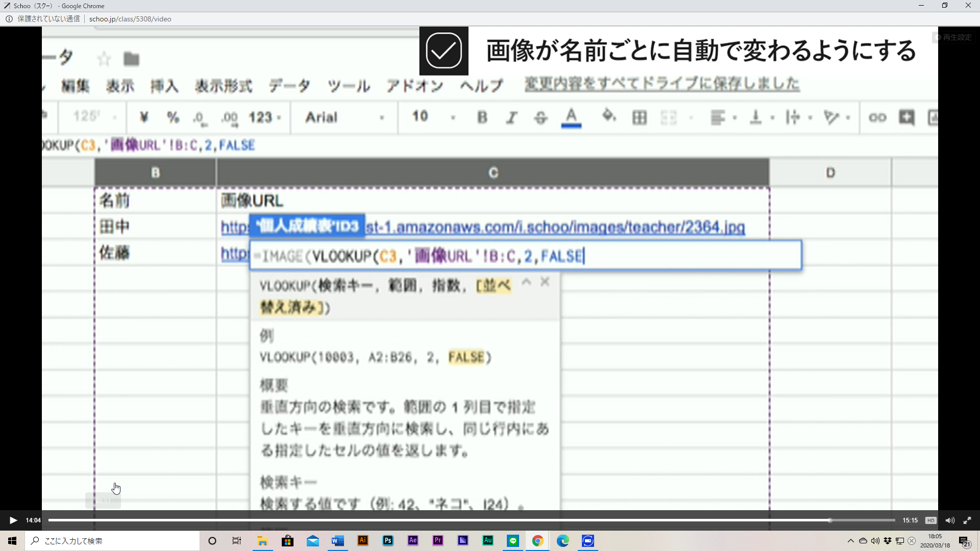Decrease decimal places

pyautogui.click(x=200, y=118)
